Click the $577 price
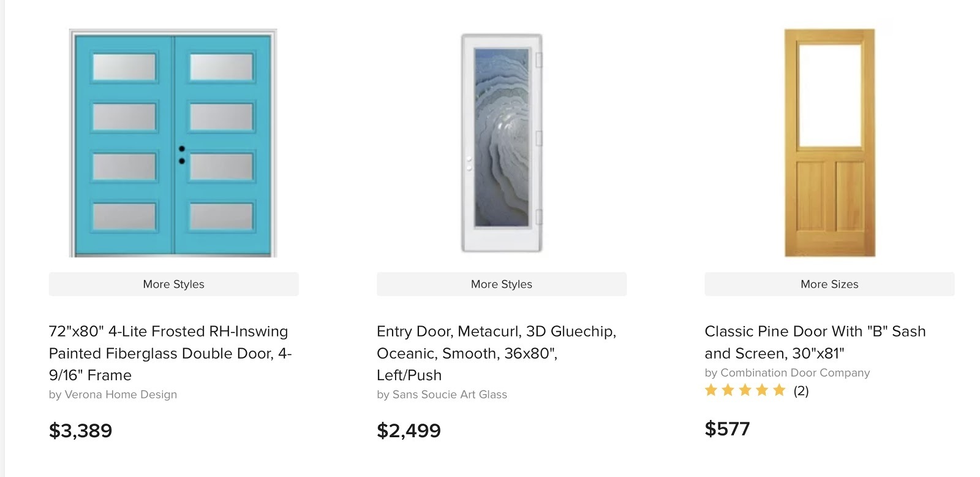This screenshot has width=980, height=477. (727, 429)
